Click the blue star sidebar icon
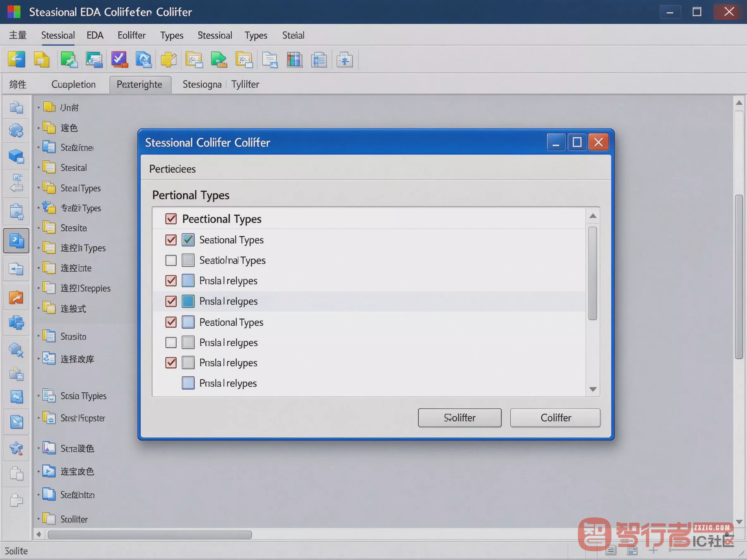The width and height of the screenshot is (747, 560). point(16,448)
